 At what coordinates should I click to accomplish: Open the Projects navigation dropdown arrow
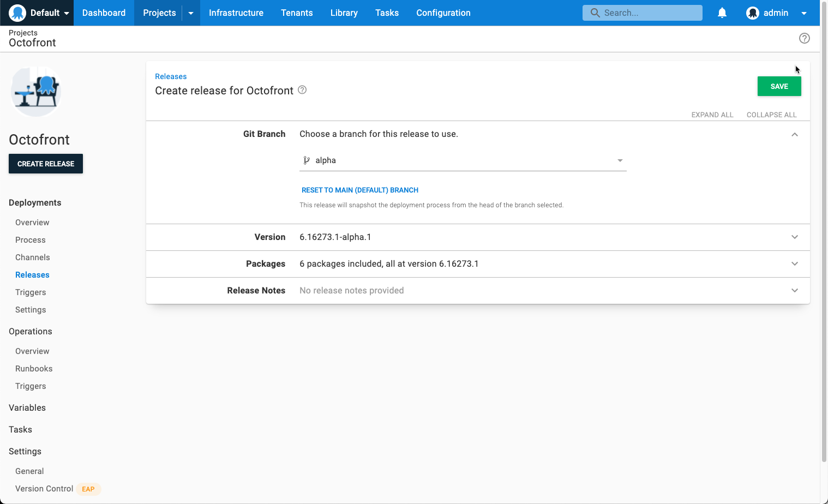pos(189,13)
